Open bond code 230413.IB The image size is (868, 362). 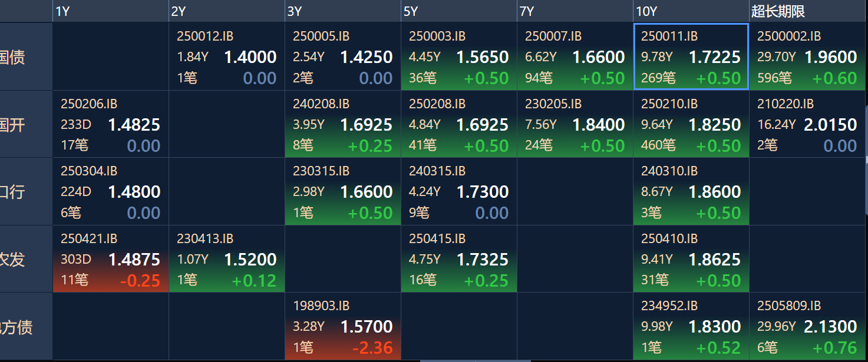click(x=205, y=239)
